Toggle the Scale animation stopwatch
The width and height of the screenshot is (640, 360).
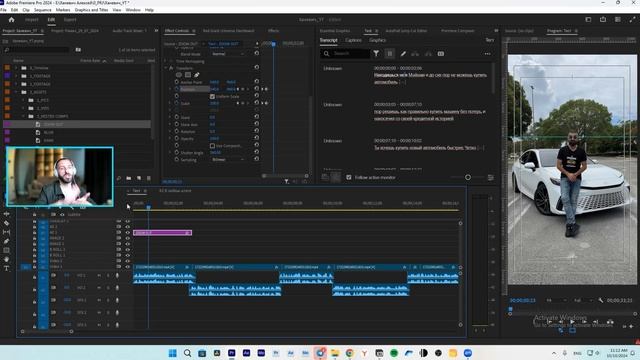(x=177, y=103)
